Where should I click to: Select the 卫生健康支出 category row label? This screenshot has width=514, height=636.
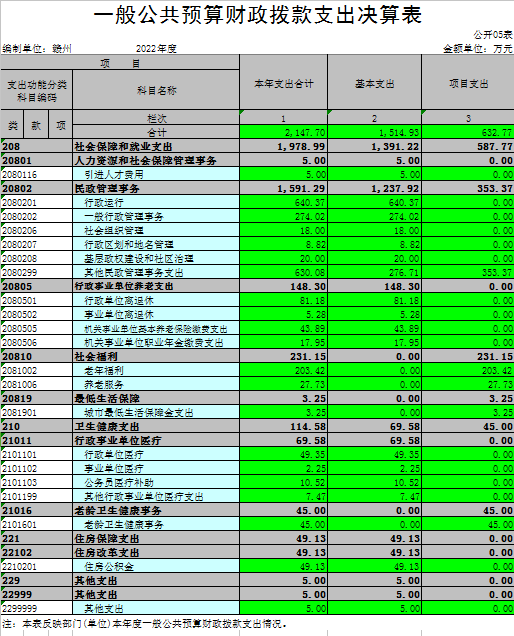[x=156, y=426]
